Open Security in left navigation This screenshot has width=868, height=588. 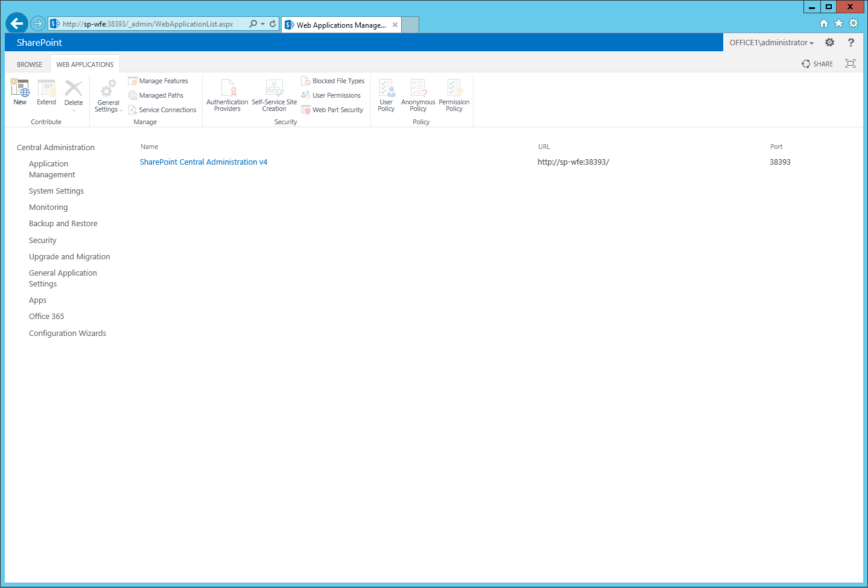(43, 241)
